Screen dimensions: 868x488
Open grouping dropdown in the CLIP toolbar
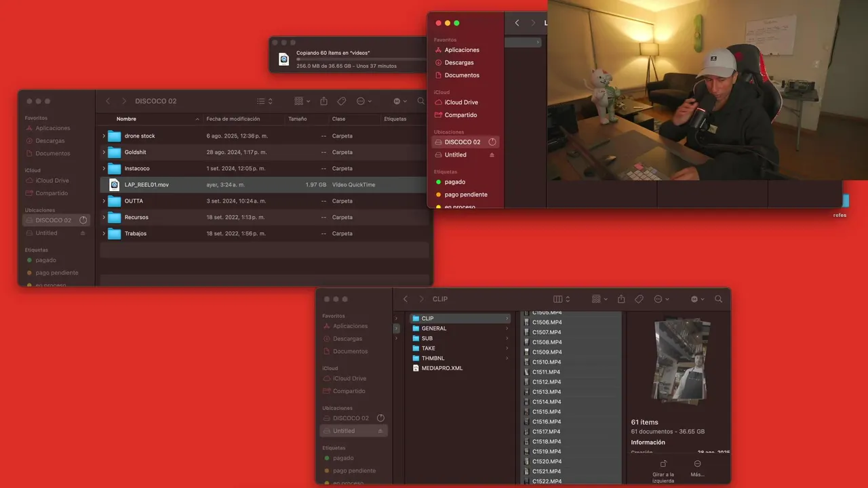pos(600,299)
